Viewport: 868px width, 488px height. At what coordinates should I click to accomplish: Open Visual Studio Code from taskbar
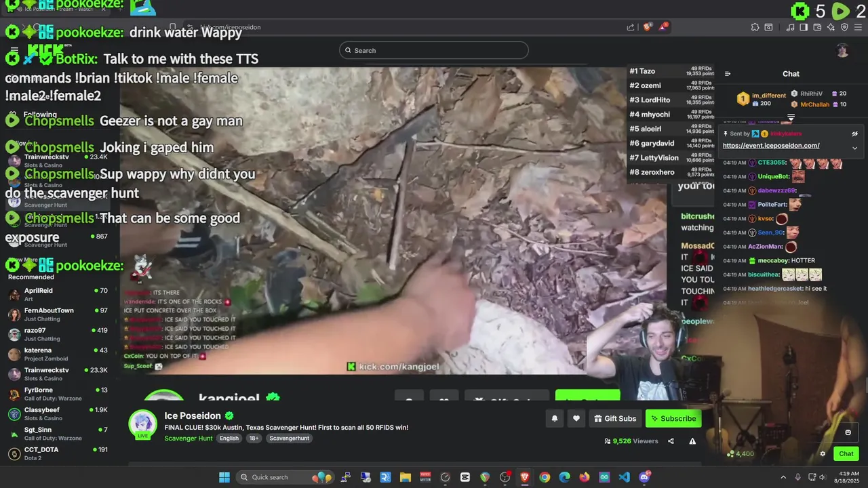(625, 477)
